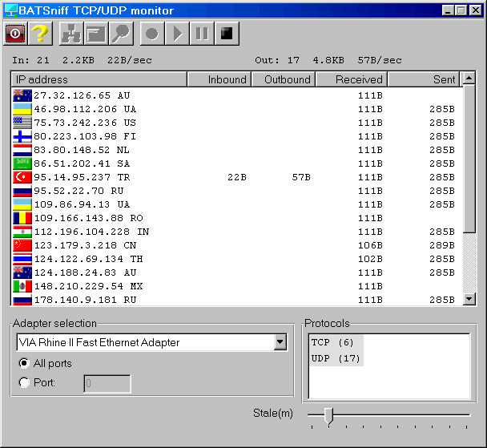Select row 124.122.69.134 TH

point(237,259)
